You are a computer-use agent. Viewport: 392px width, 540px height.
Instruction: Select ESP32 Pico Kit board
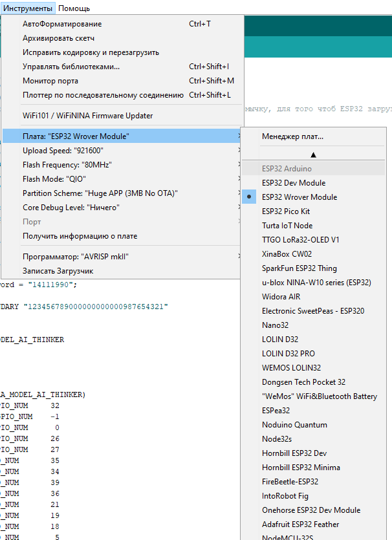(x=314, y=211)
